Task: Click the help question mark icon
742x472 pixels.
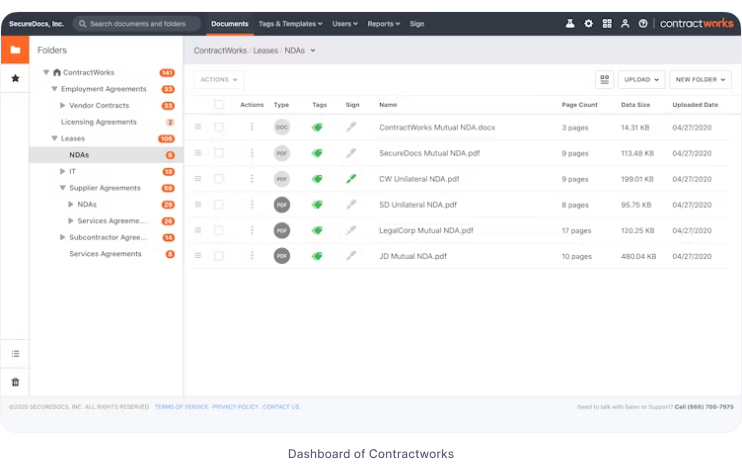Action: click(643, 23)
